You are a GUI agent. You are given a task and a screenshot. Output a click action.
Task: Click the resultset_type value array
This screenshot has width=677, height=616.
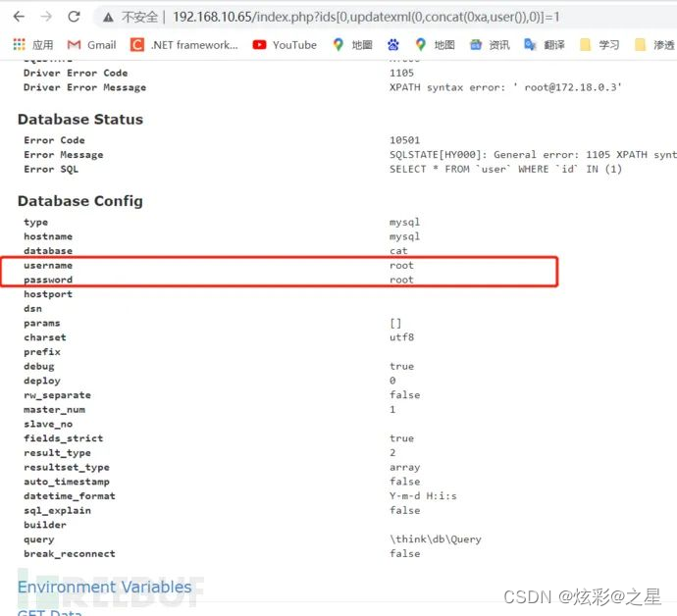[404, 467]
